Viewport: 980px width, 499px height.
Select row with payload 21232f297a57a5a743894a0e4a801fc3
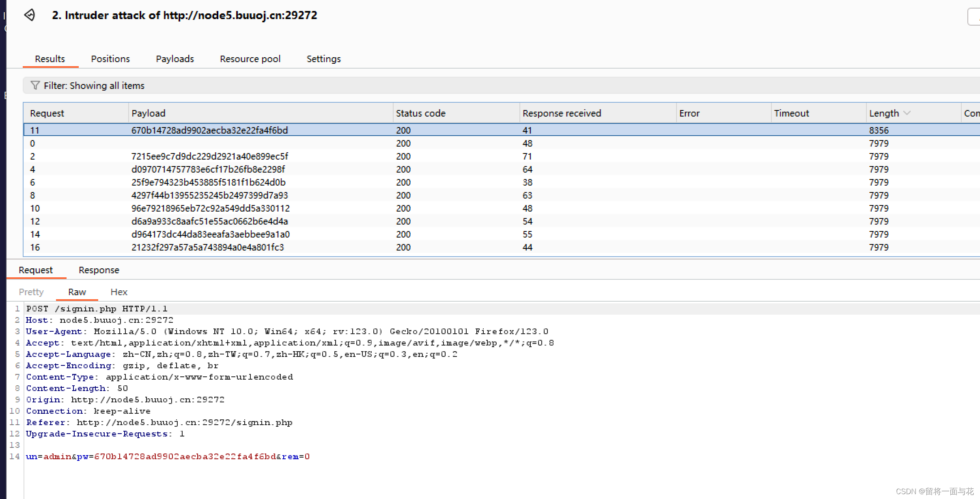pos(207,247)
